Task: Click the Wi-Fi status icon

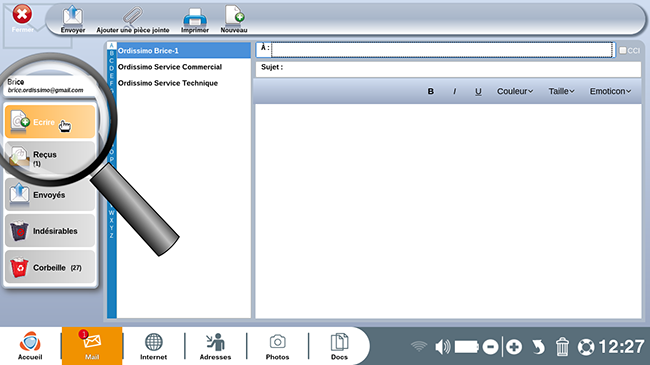Action: point(419,346)
